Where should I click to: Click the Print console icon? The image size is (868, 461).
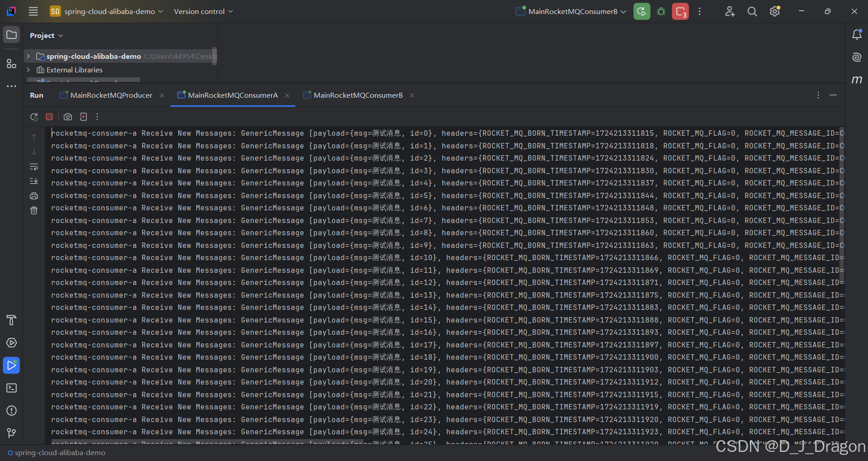click(x=34, y=196)
